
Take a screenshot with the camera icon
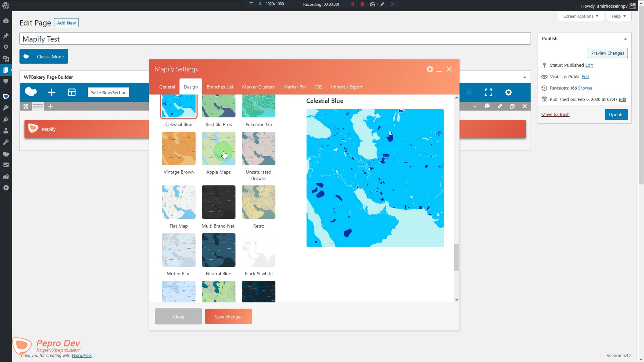pos(373,4)
